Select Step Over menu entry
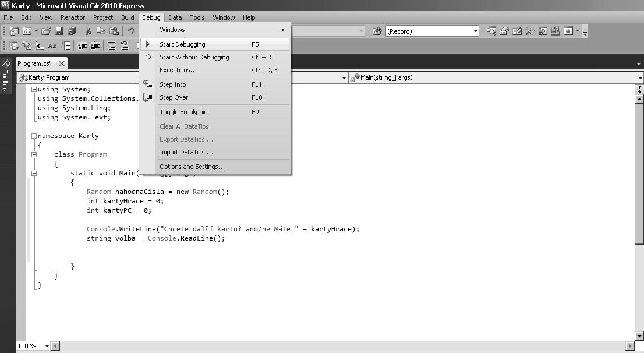 (215, 97)
